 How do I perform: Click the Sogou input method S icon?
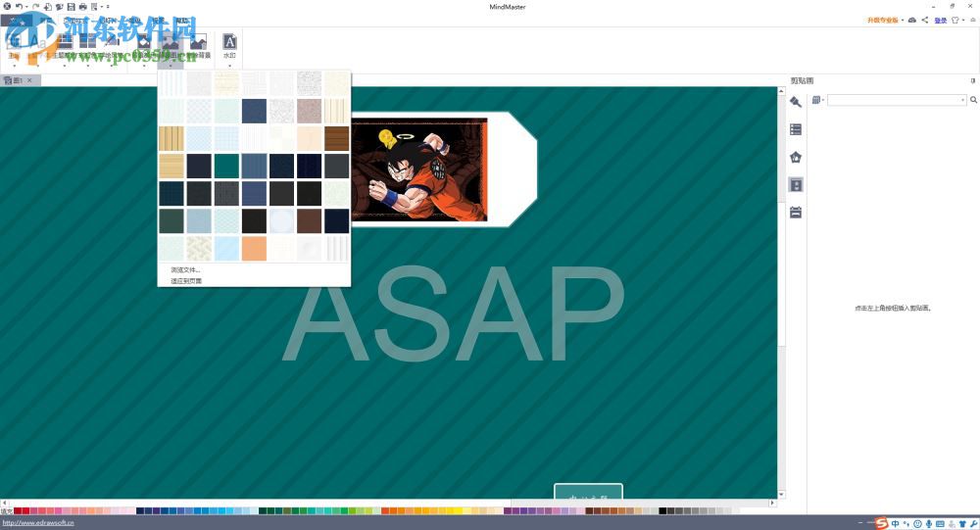click(x=882, y=523)
